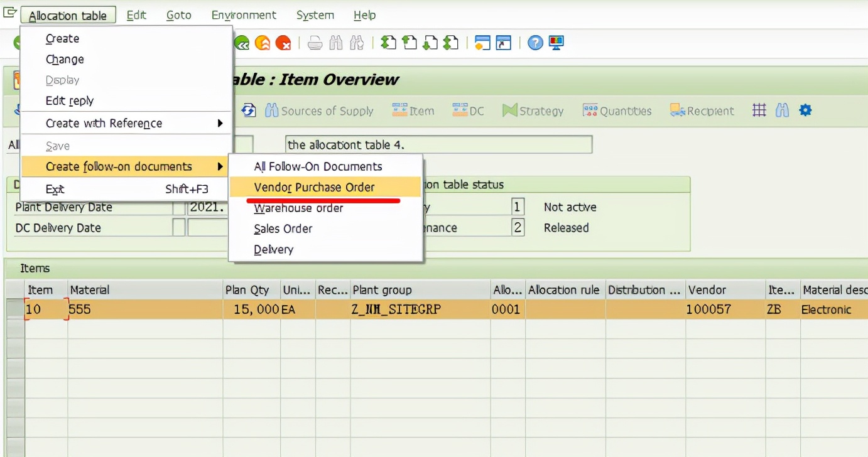Screen dimensions: 868x457
Task: Select All Follow-On Documents
Action: [325, 166]
